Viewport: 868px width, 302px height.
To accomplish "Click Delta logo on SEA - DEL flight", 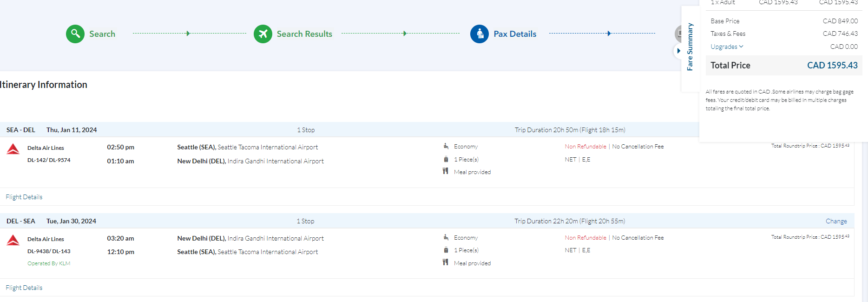I will coord(13,149).
